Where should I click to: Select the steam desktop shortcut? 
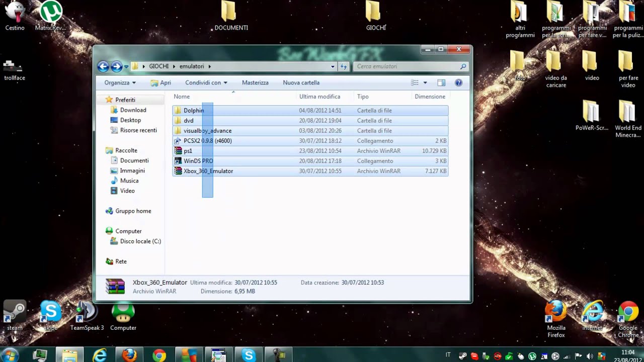point(15,316)
